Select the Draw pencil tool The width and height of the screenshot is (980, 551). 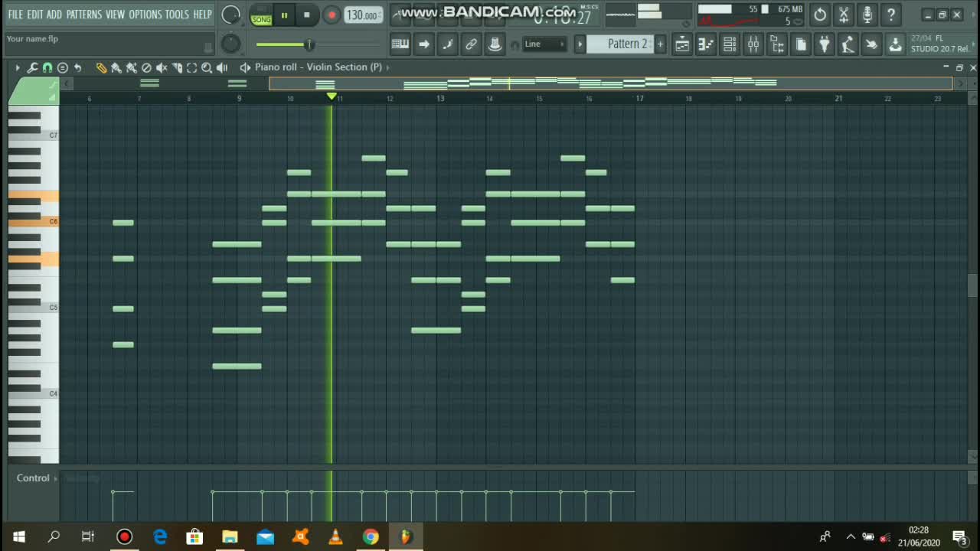pyautogui.click(x=101, y=67)
